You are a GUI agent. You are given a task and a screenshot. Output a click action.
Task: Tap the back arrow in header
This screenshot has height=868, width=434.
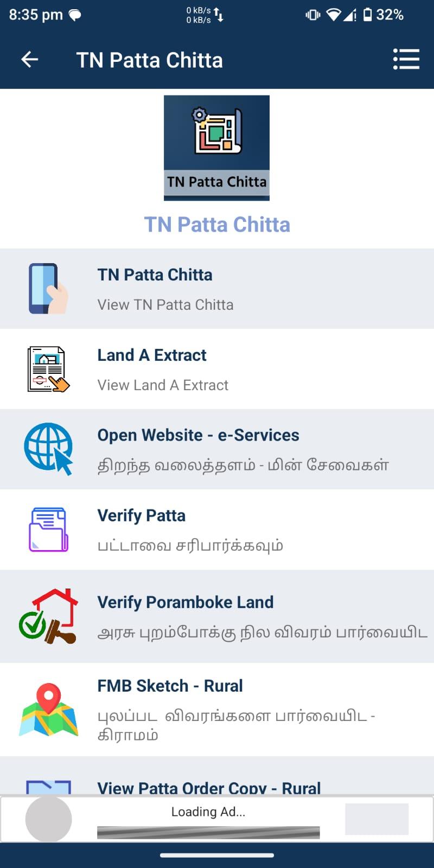[x=29, y=60]
